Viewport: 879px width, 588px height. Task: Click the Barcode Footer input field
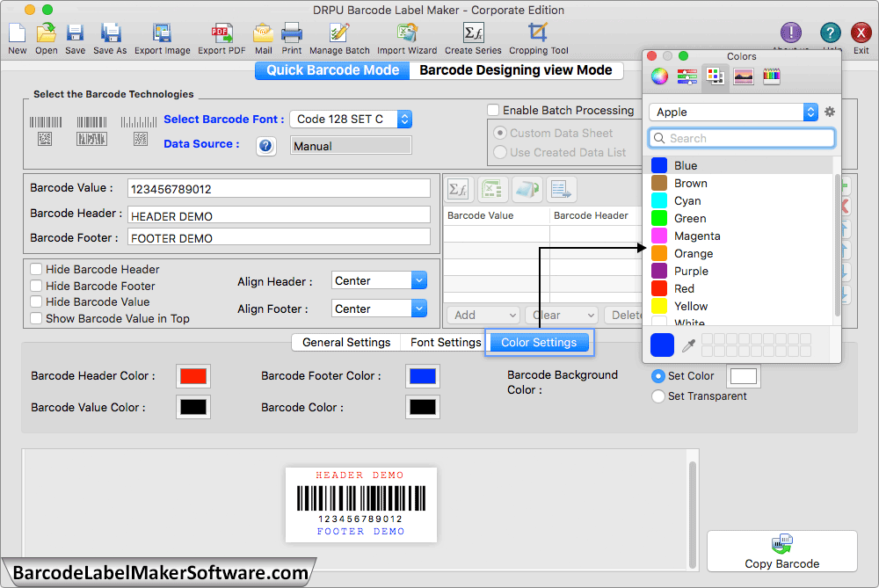point(279,237)
